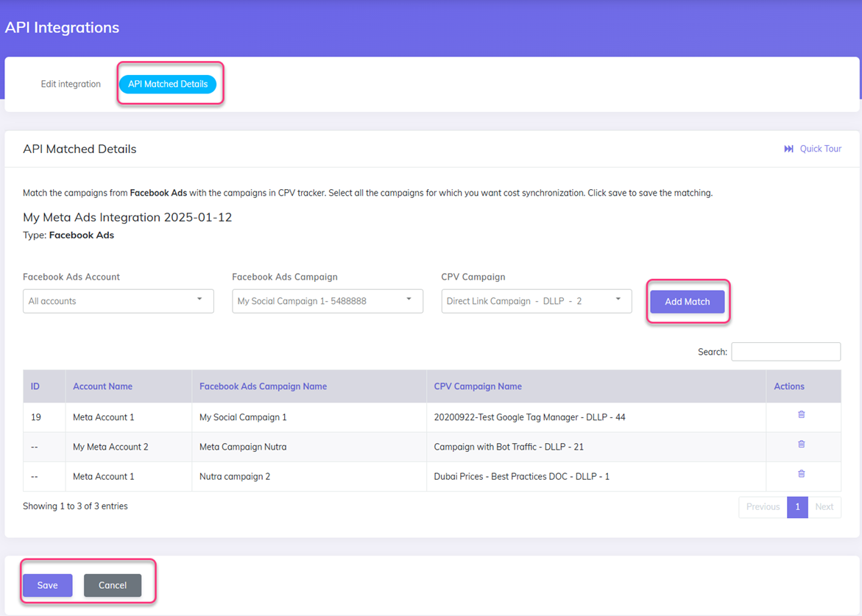The height and width of the screenshot is (616, 862).
Task: Open the Facebook Ads Account dropdown
Action: pos(118,301)
